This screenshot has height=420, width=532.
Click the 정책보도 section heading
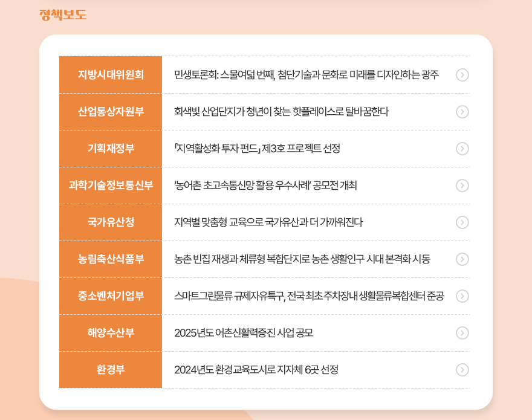tap(63, 15)
